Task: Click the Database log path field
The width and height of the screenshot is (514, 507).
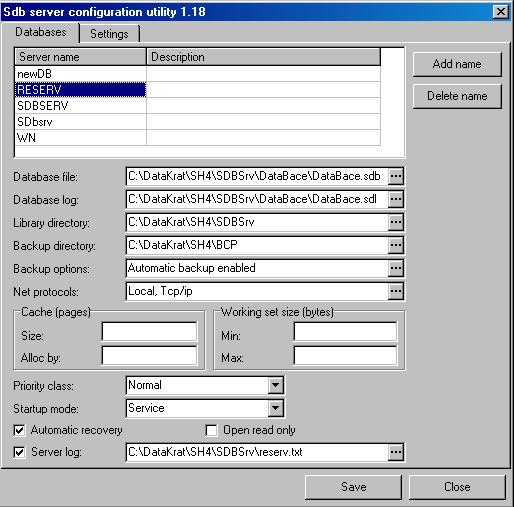Action: point(257,199)
